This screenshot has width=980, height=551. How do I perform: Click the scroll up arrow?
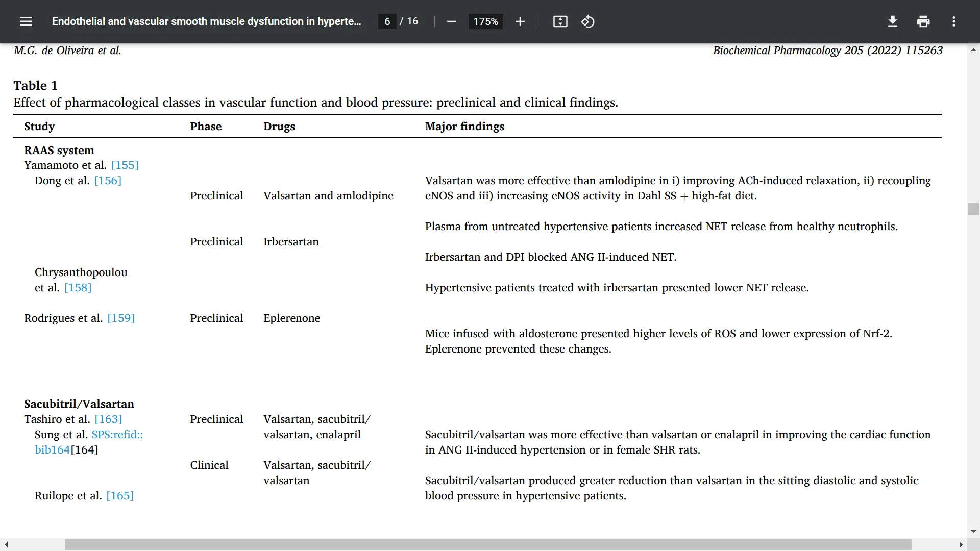[x=973, y=49]
